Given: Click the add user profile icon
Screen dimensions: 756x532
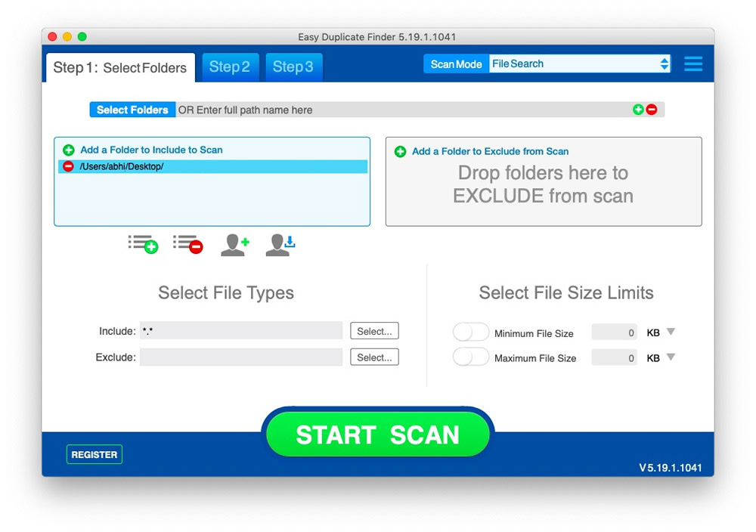Looking at the screenshot, I should (x=235, y=245).
